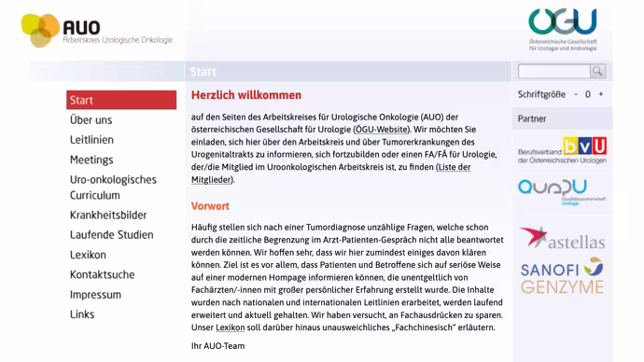Follow the Lexikon link in the Vorwort paragraph
This screenshot has height=362, width=644.
click(x=230, y=327)
